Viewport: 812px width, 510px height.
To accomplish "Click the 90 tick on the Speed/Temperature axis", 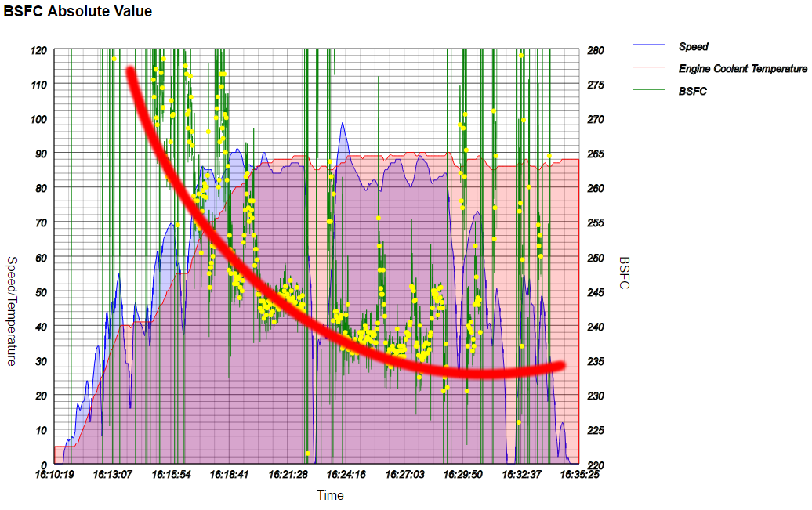I will click(x=41, y=154).
